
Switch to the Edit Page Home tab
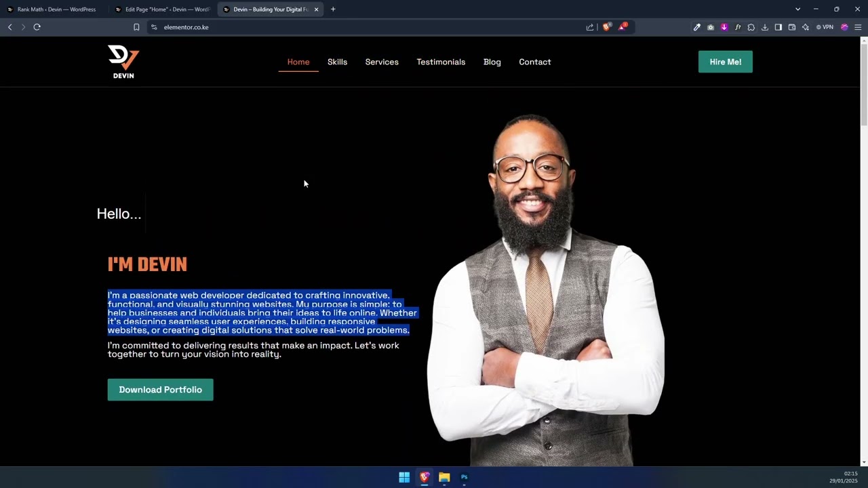click(x=163, y=9)
